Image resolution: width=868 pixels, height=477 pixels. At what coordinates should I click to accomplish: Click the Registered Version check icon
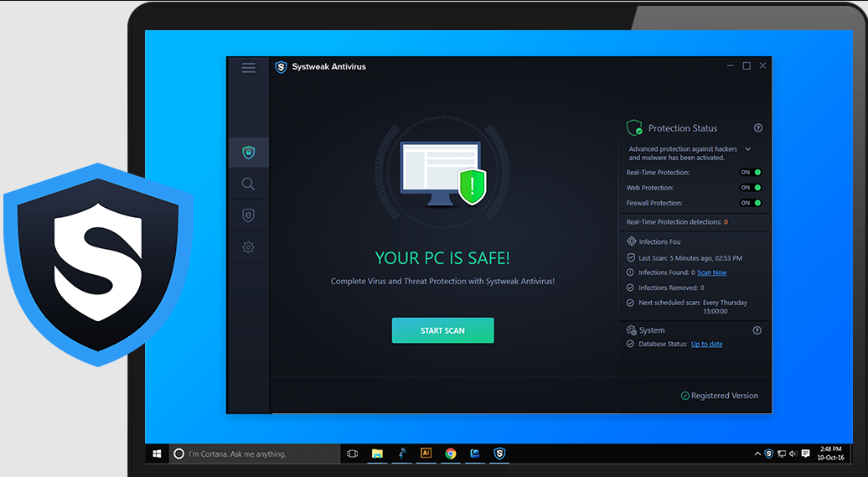(x=685, y=396)
